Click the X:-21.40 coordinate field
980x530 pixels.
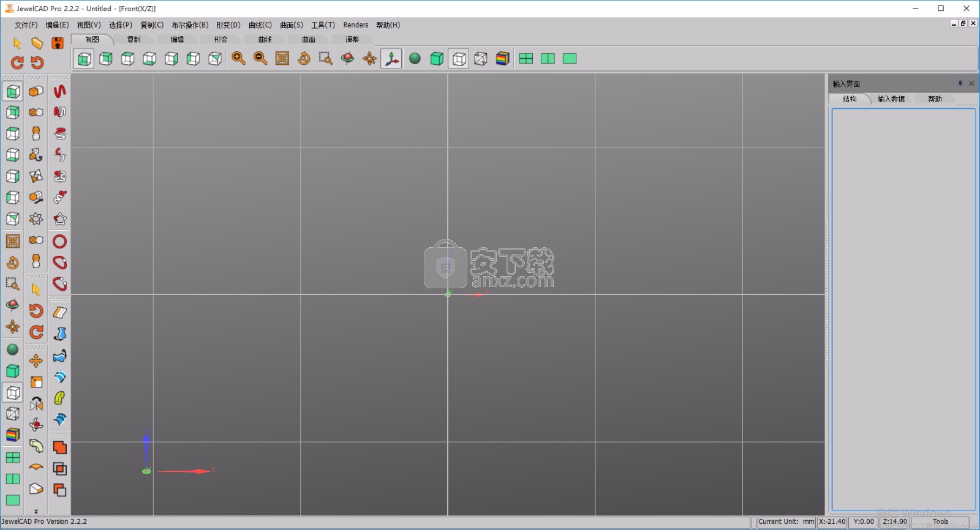[832, 522]
